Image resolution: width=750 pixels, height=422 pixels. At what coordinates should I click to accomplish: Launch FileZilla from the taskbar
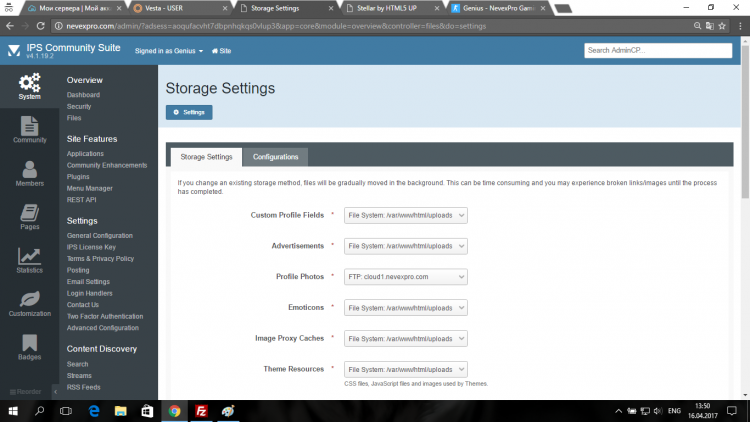[201, 410]
